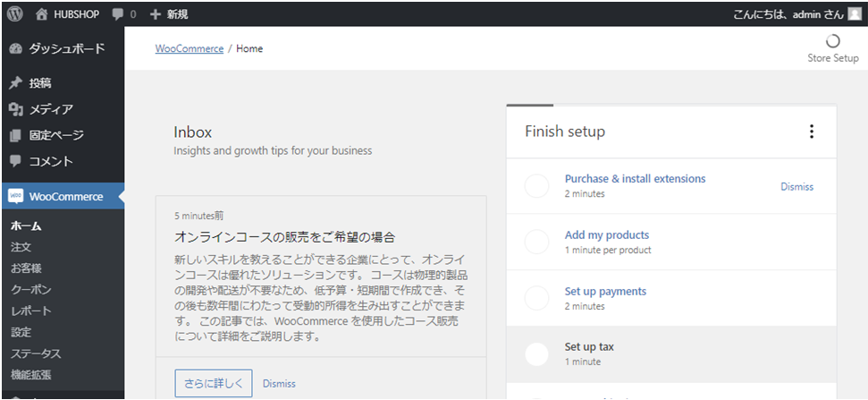This screenshot has width=868, height=400.
Task: Open the comments bubble in admin bar
Action: tap(117, 15)
